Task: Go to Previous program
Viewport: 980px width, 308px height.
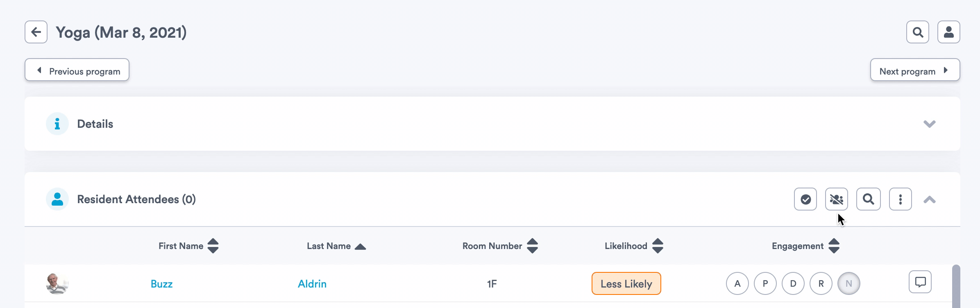Action: 77,70
